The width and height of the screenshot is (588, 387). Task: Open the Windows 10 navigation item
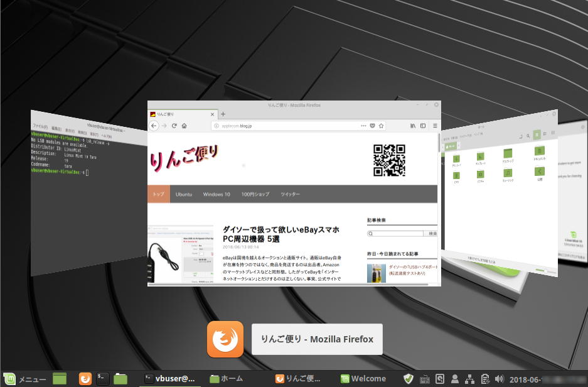point(216,194)
